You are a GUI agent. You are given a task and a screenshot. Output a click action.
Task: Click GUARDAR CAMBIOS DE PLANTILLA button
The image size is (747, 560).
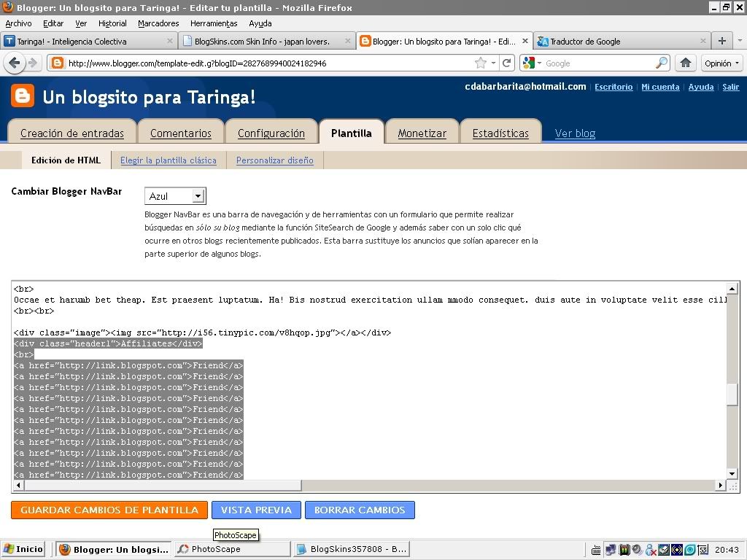point(109,510)
